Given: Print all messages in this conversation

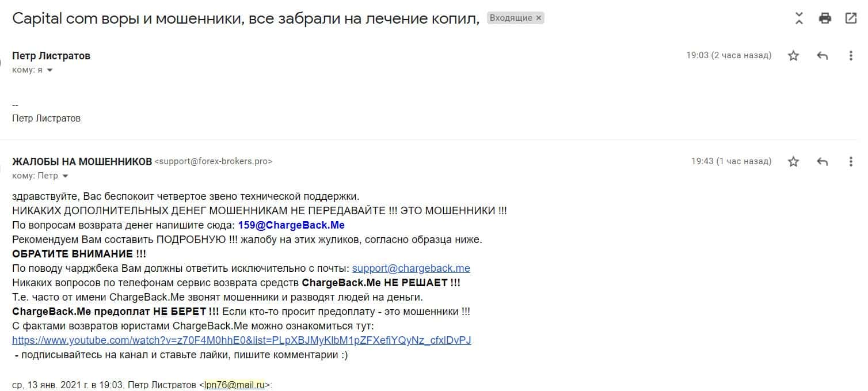Looking at the screenshot, I should click(825, 18).
